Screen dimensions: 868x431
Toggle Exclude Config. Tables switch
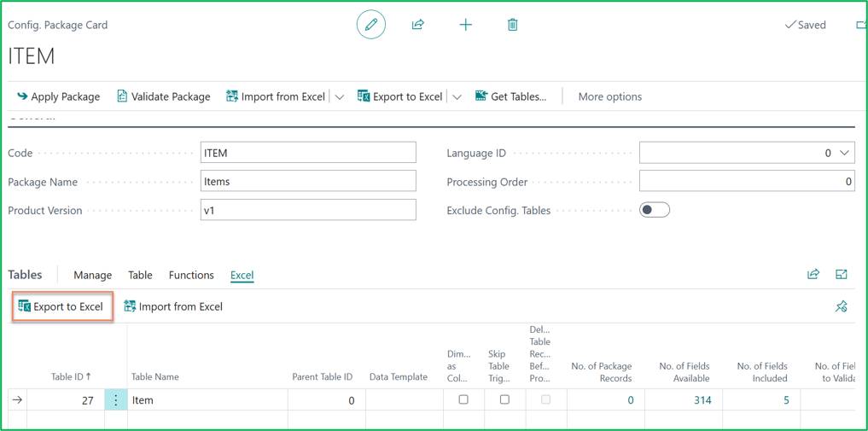pos(655,210)
